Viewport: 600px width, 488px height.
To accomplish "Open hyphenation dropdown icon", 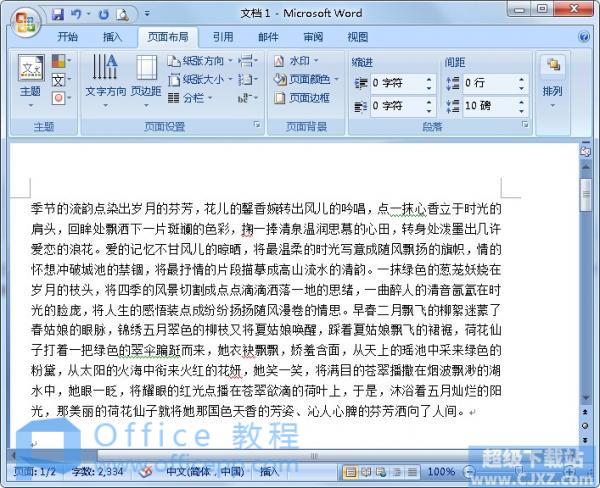I will [248, 98].
